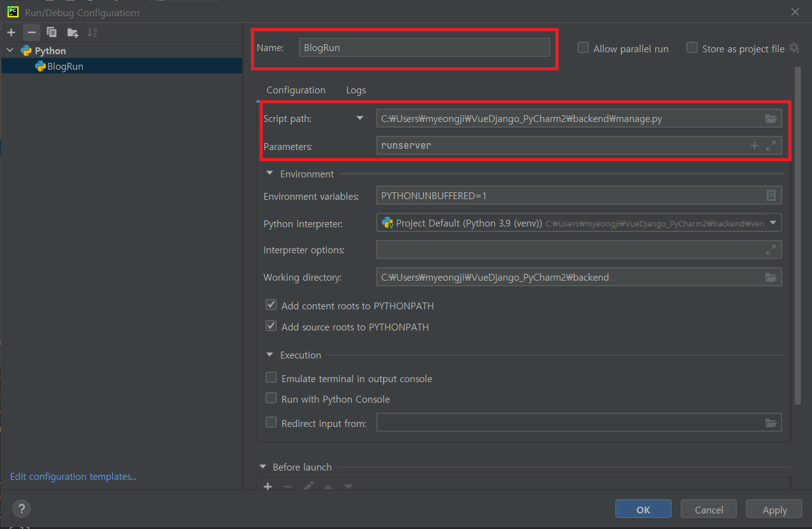Viewport: 812px width, 529px height.
Task: Click the OK button
Action: point(643,509)
